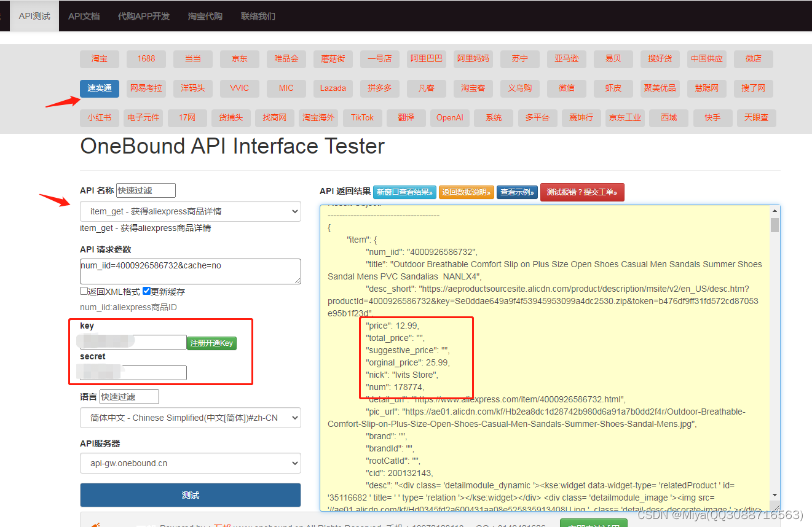Open the API测试 nav tab

(x=34, y=16)
